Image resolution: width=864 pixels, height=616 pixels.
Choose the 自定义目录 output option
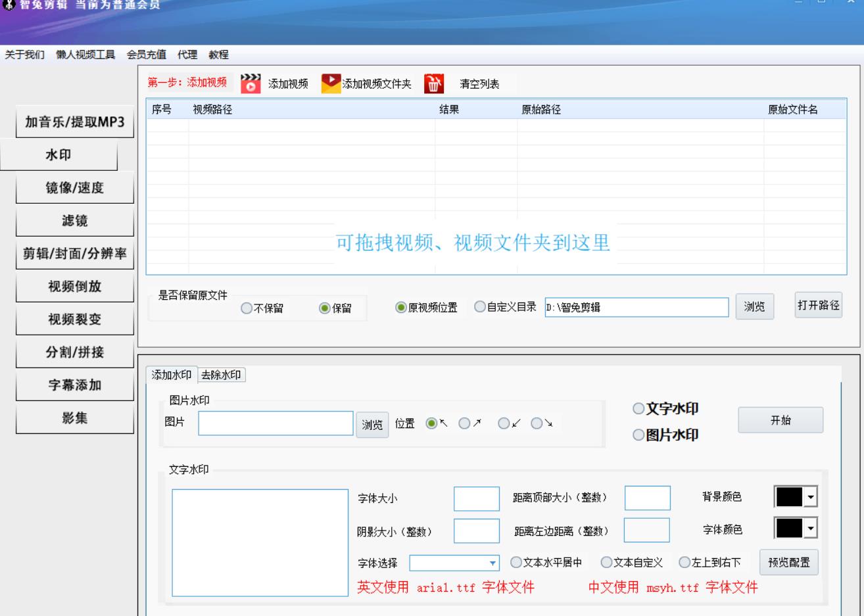(480, 307)
